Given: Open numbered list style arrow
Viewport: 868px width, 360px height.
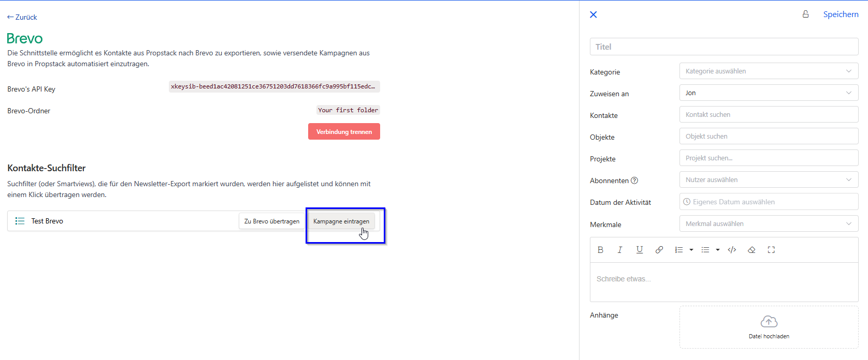Looking at the screenshot, I should [x=691, y=250].
